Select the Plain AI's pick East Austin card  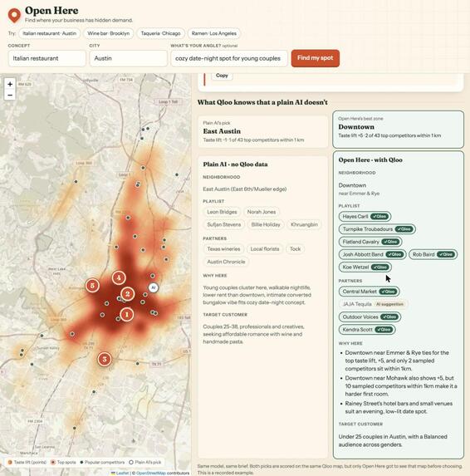pyautogui.click(x=262, y=132)
